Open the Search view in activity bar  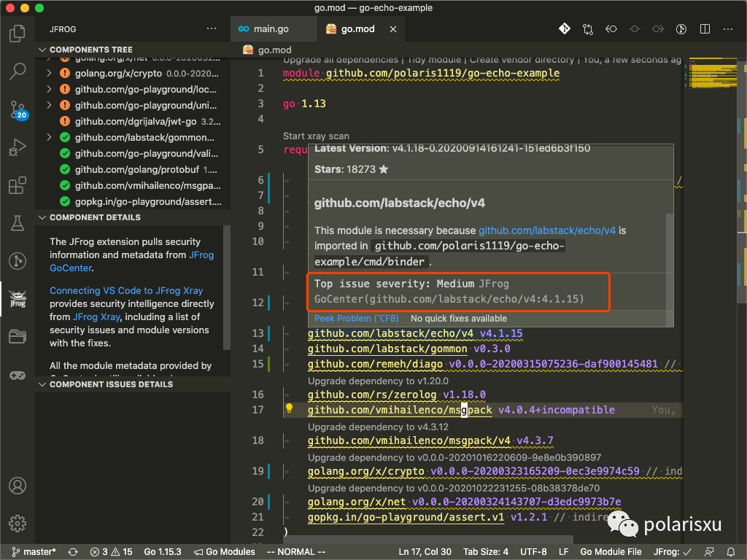tap(18, 71)
